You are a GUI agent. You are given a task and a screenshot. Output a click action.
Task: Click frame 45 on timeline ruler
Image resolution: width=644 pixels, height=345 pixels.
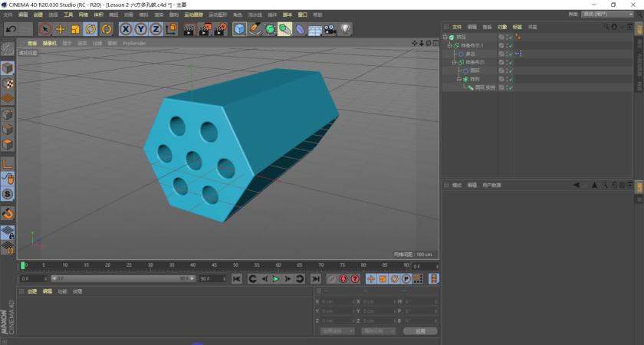point(214,265)
